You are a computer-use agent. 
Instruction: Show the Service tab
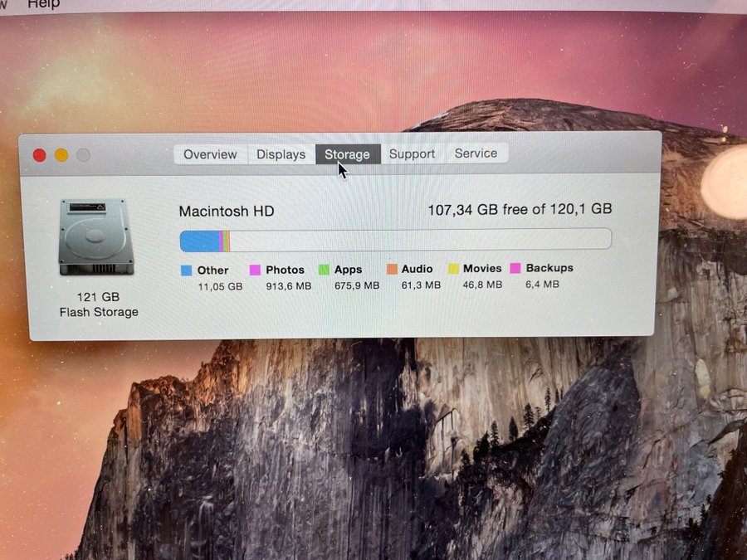476,153
